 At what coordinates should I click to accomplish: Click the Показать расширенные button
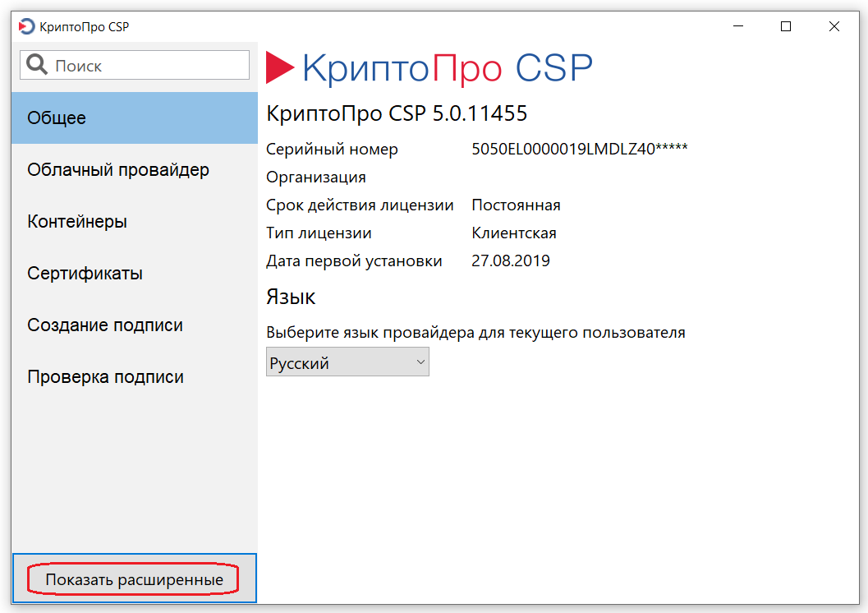135,578
